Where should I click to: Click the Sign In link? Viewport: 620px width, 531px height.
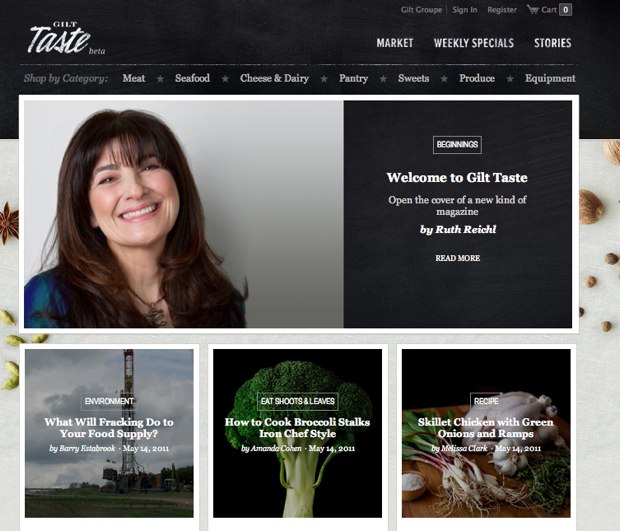coord(465,10)
